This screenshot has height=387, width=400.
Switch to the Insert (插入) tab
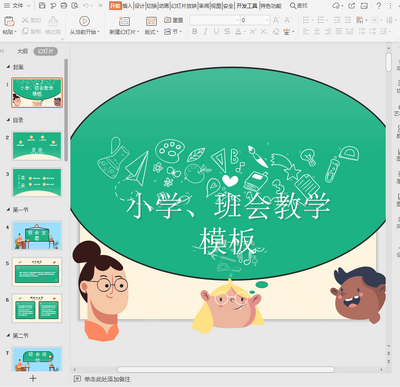point(127,6)
